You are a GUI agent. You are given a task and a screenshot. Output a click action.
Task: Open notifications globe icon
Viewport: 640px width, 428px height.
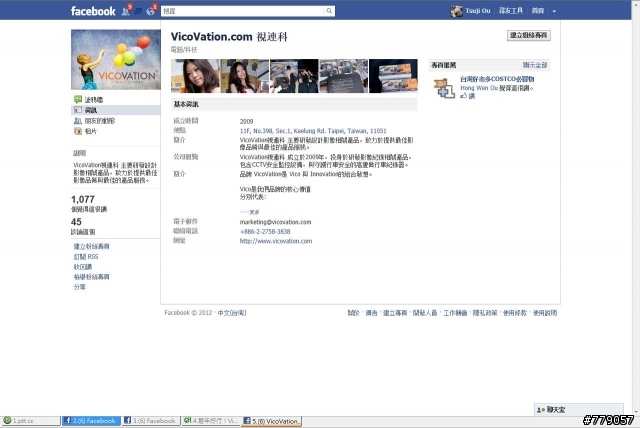click(151, 11)
